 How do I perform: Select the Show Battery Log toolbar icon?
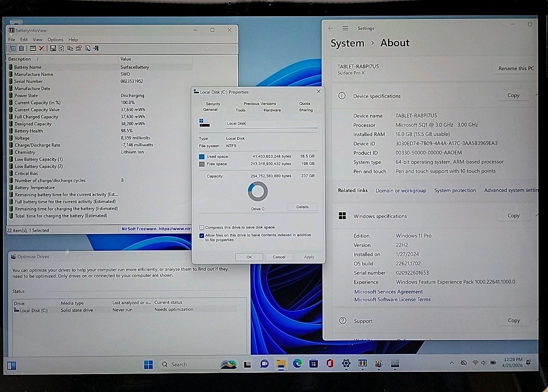[21, 48]
